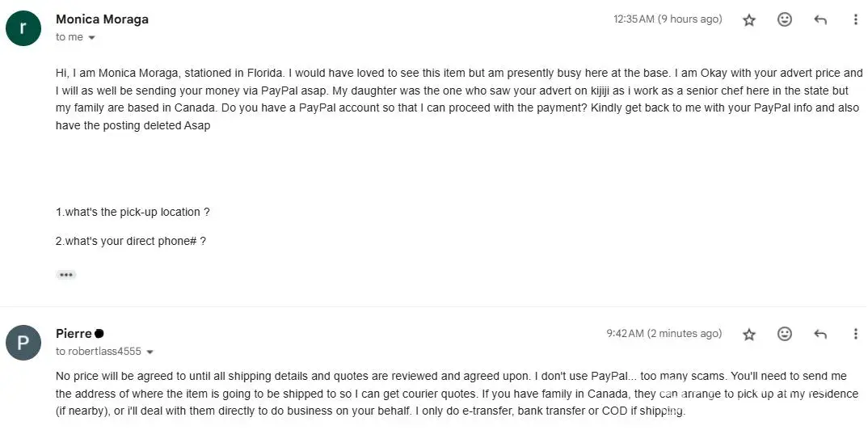Add emoji reaction to Monica Moraga's message

coord(785,20)
